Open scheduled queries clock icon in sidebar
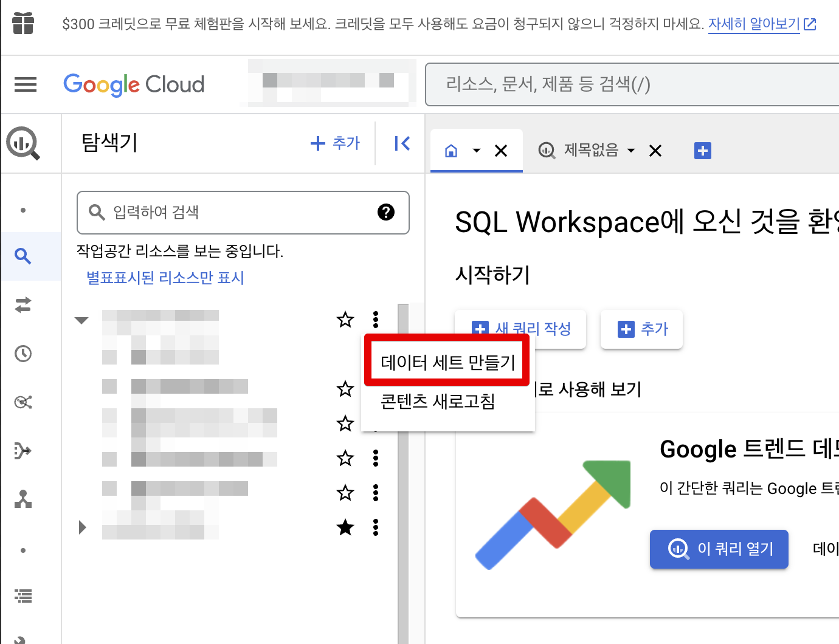The image size is (839, 644). [23, 353]
